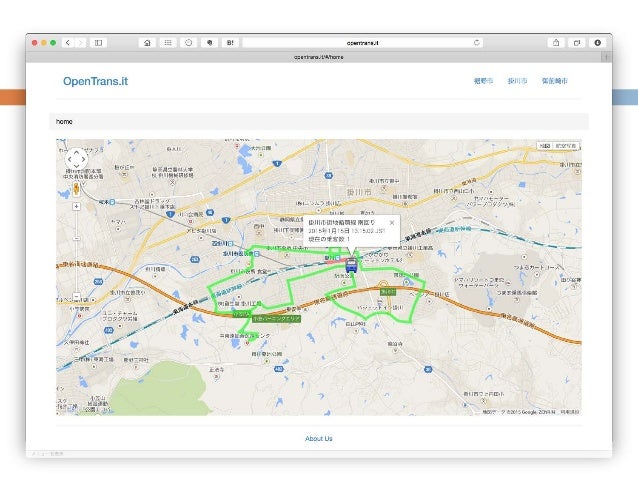Show the Safari sidebar

coord(98,43)
